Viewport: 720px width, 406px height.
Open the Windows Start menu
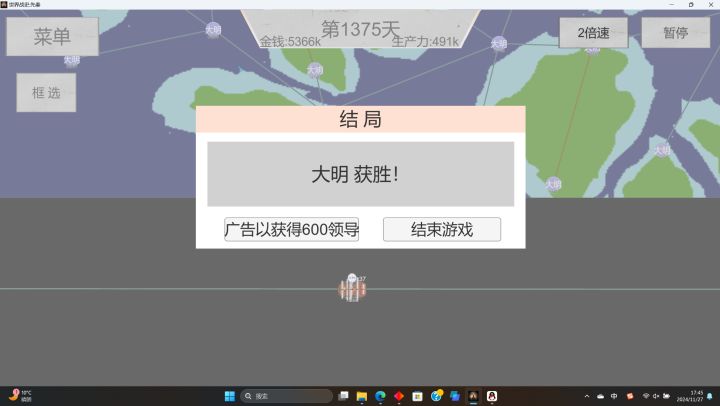230,396
